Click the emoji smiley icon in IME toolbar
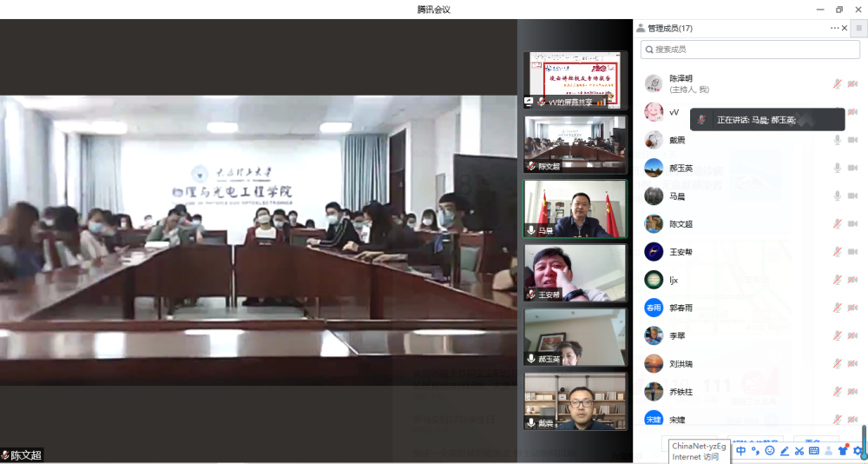This screenshot has height=464, width=868. (770, 451)
